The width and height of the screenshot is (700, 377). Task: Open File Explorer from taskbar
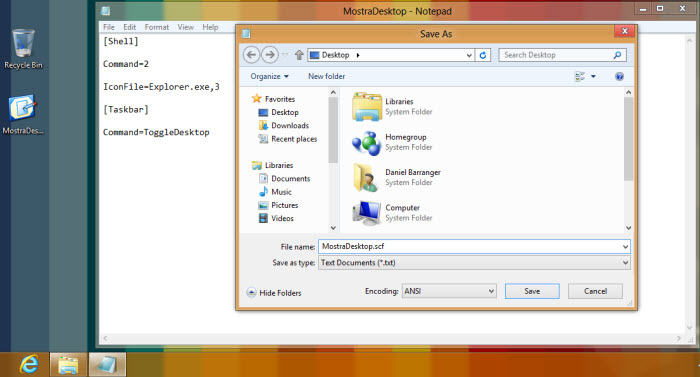68,364
